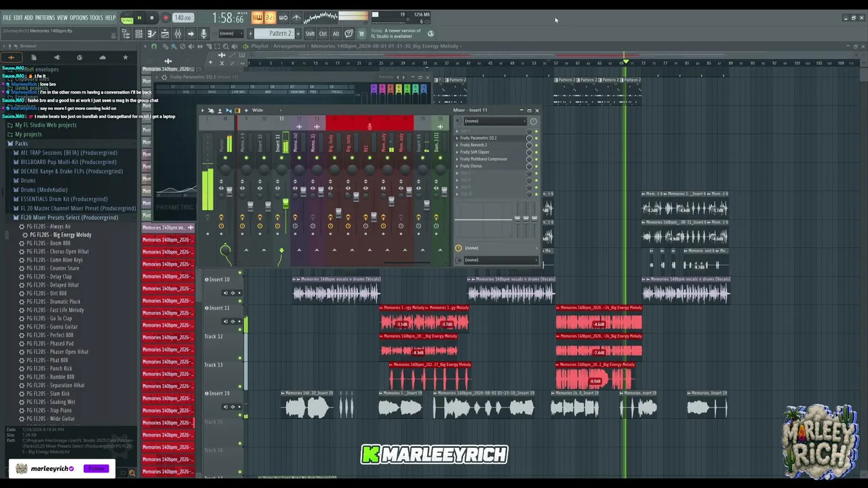Screen dimensions: 868x488
Task: Select the browser All tab icon
Action: [11, 58]
